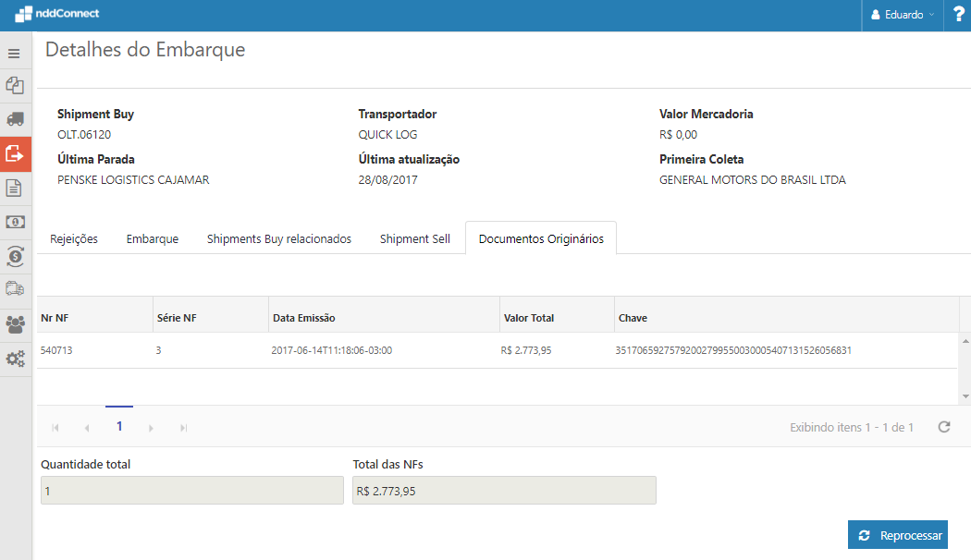Select the documents copy icon in the sidebar
This screenshot has height=560, width=971.
click(x=14, y=85)
